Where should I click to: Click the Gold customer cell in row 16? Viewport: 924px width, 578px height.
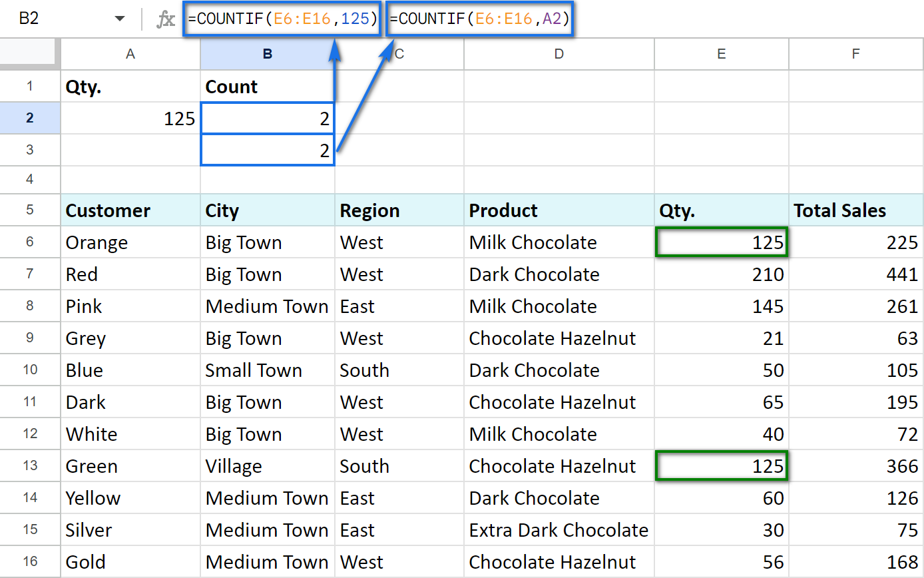point(130,561)
